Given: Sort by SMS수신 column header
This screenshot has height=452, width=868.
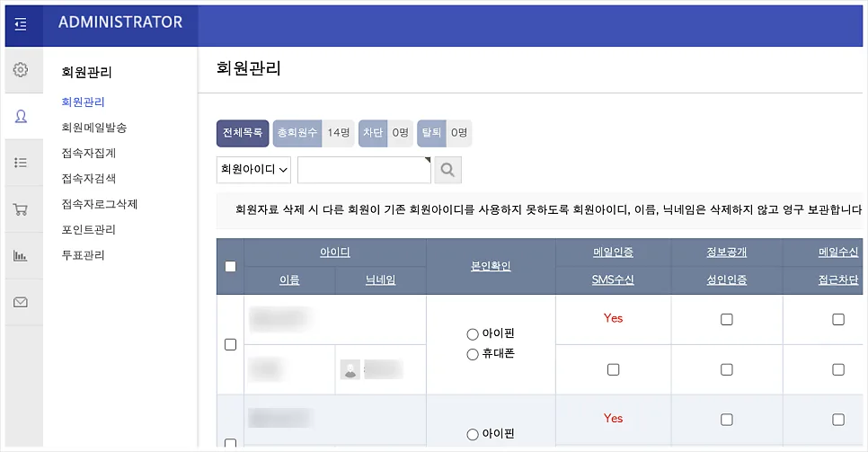Looking at the screenshot, I should click(613, 279).
